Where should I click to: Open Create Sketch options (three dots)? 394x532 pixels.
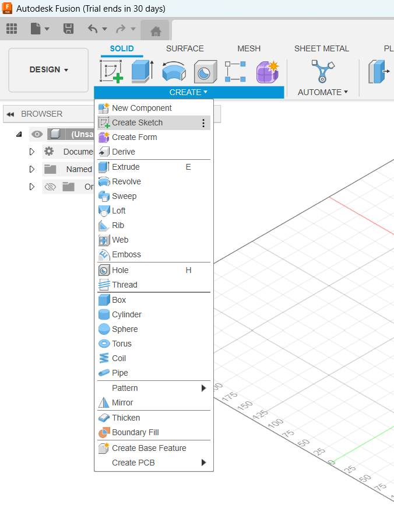pyautogui.click(x=203, y=123)
